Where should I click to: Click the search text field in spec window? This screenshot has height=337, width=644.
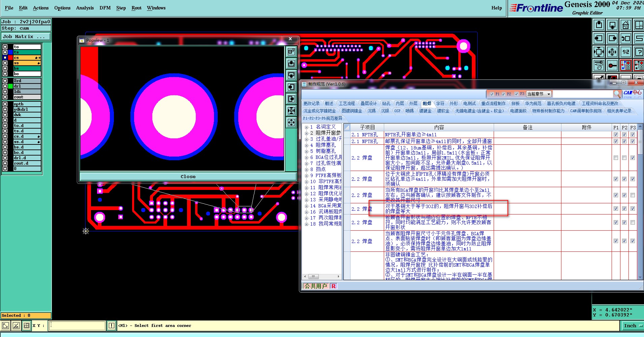click(583, 94)
